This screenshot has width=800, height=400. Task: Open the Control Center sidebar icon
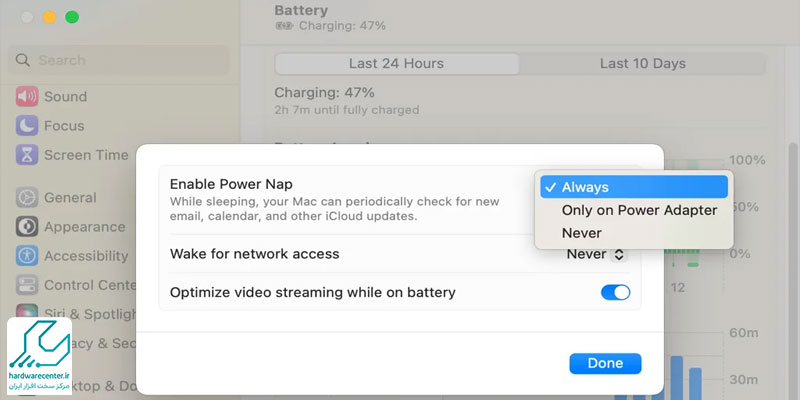(x=26, y=285)
